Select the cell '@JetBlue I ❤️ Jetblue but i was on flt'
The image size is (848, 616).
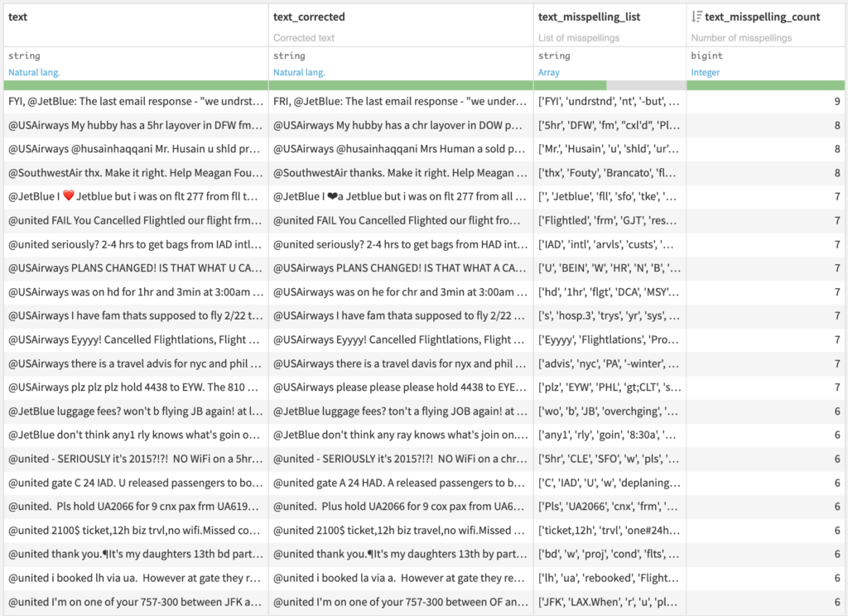(136, 197)
